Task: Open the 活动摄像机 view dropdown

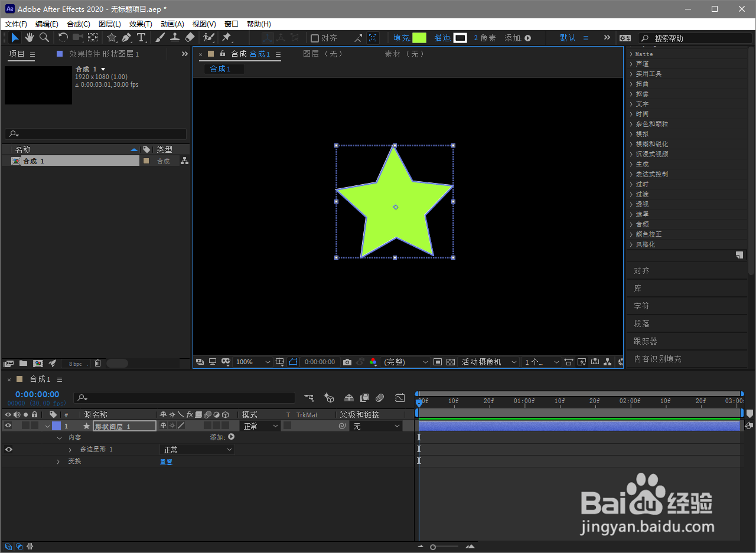Action: pyautogui.click(x=489, y=362)
